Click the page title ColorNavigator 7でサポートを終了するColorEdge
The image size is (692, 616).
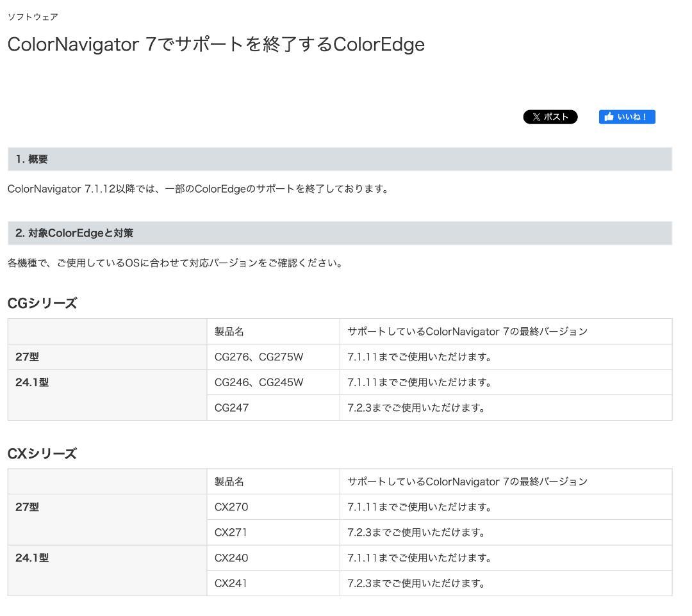215,45
